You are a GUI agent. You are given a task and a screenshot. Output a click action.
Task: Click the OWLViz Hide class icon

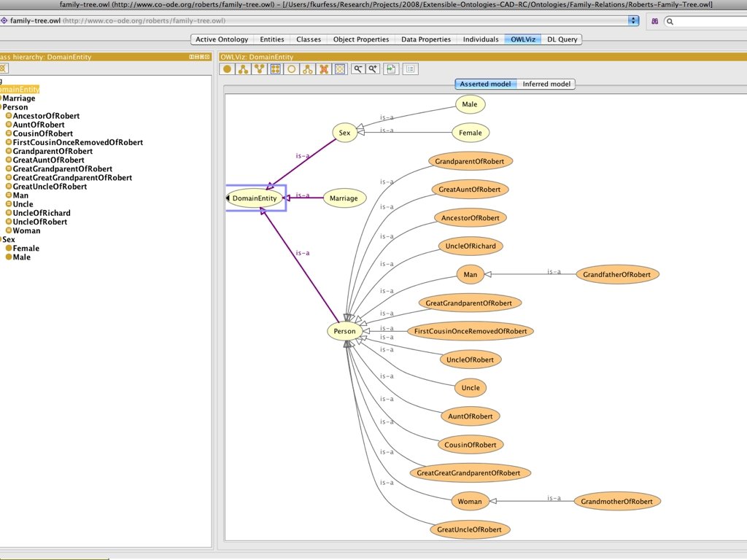point(292,69)
